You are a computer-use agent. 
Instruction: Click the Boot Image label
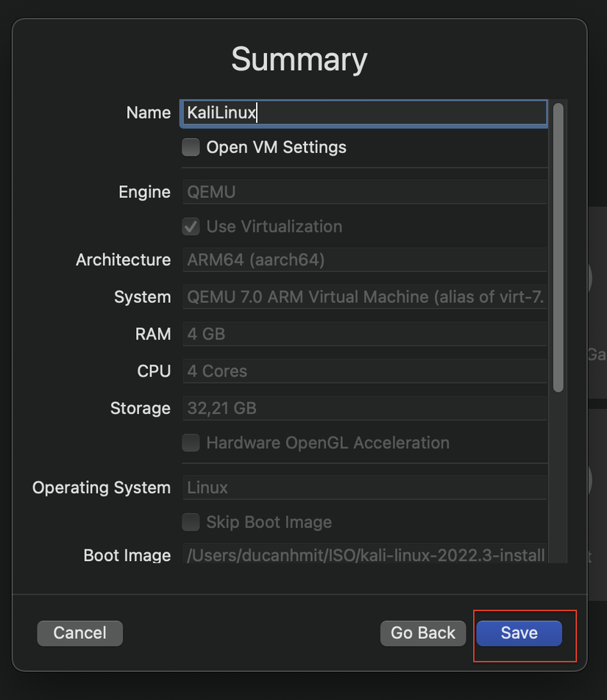tap(127, 555)
